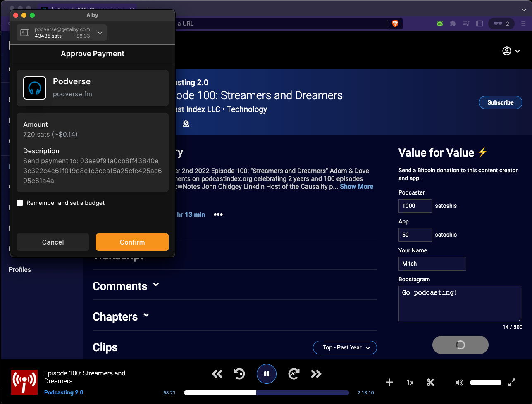
Task: Click the plus add-to-playlist icon
Action: tap(389, 383)
